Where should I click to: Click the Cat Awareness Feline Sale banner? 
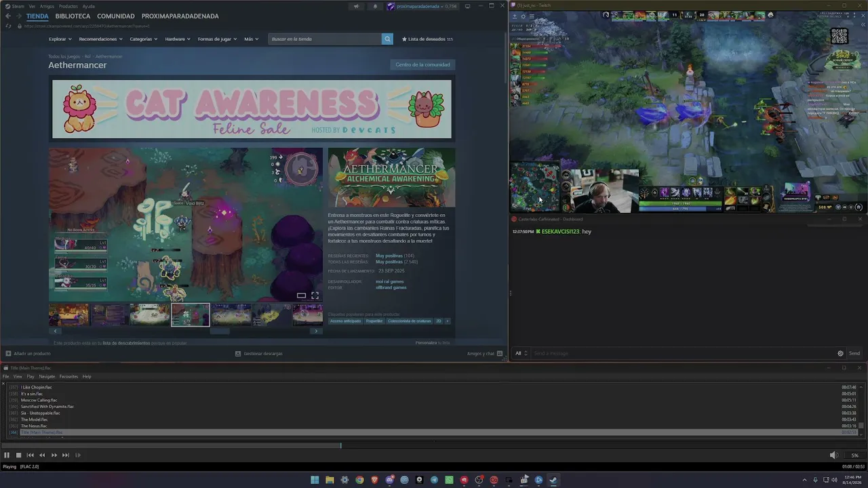(x=252, y=109)
